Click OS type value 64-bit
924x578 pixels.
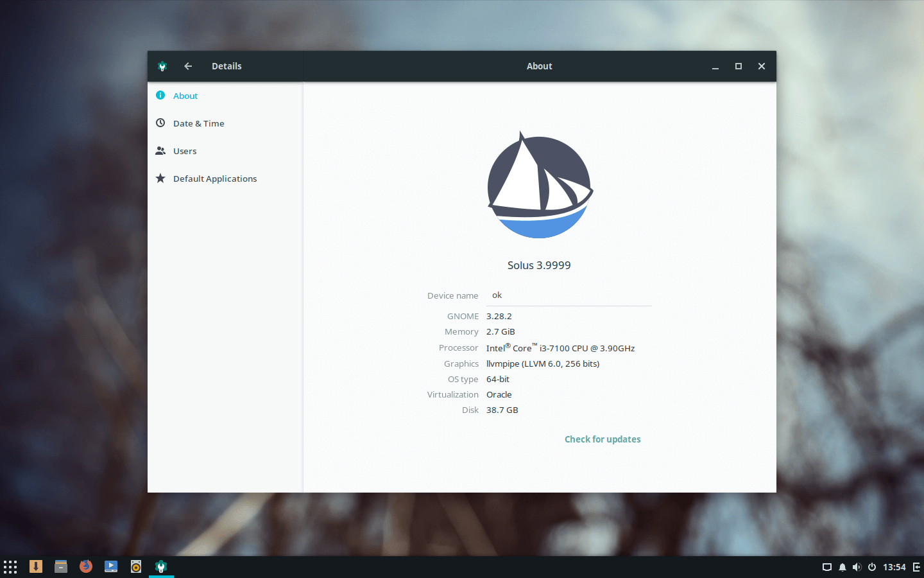pyautogui.click(x=498, y=379)
